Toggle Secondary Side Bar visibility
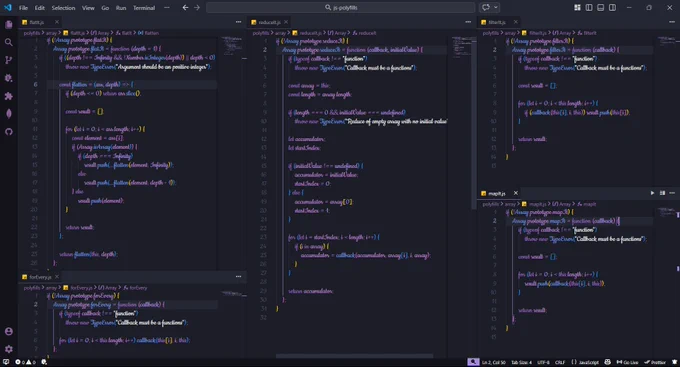 [612, 7]
